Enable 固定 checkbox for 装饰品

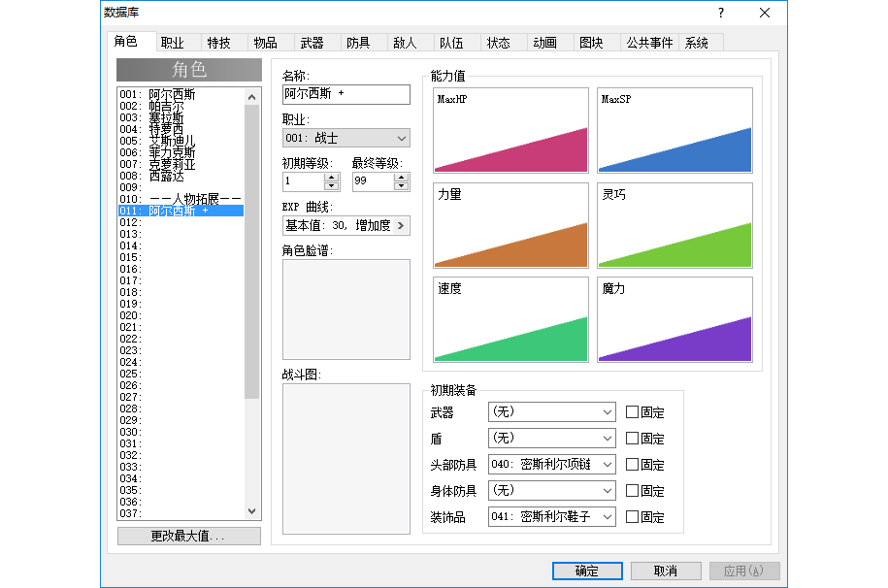[x=632, y=516]
